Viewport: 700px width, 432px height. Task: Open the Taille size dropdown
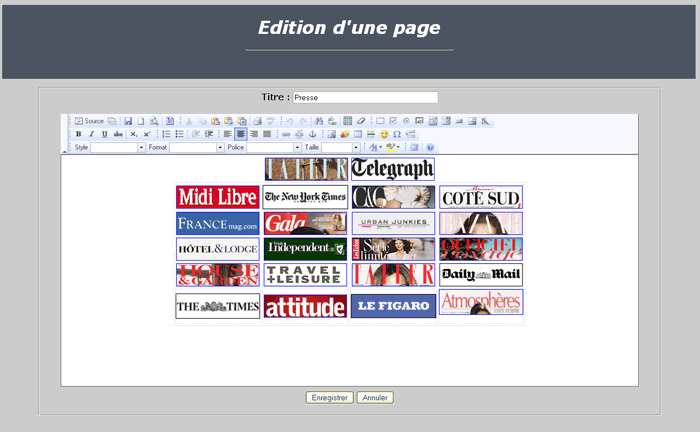click(x=341, y=147)
